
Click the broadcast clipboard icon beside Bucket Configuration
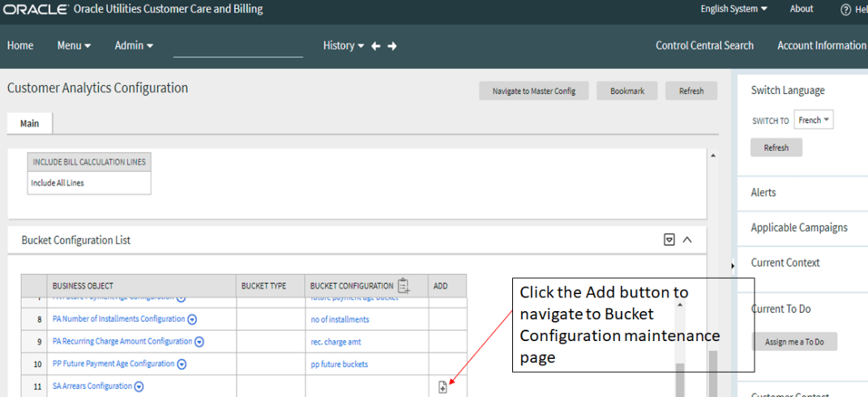tap(404, 285)
